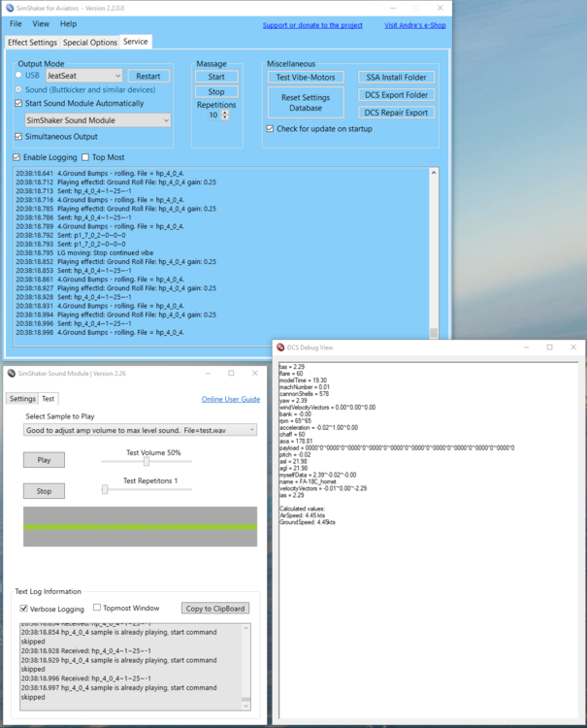Image resolution: width=587 pixels, height=728 pixels.
Task: Click the main log scrollbar up arrow
Action: tap(434, 173)
